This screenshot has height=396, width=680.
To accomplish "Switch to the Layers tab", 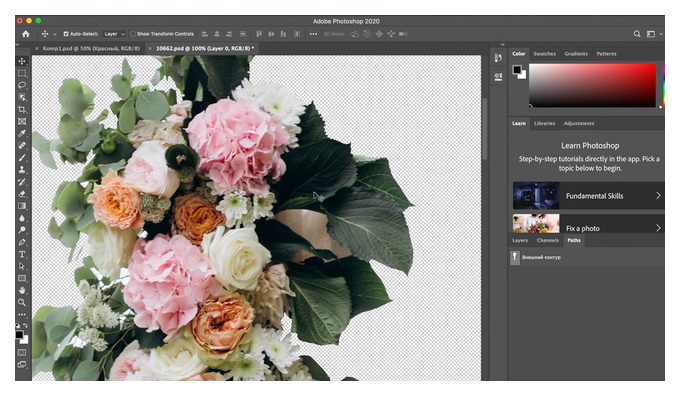I will pyautogui.click(x=520, y=240).
